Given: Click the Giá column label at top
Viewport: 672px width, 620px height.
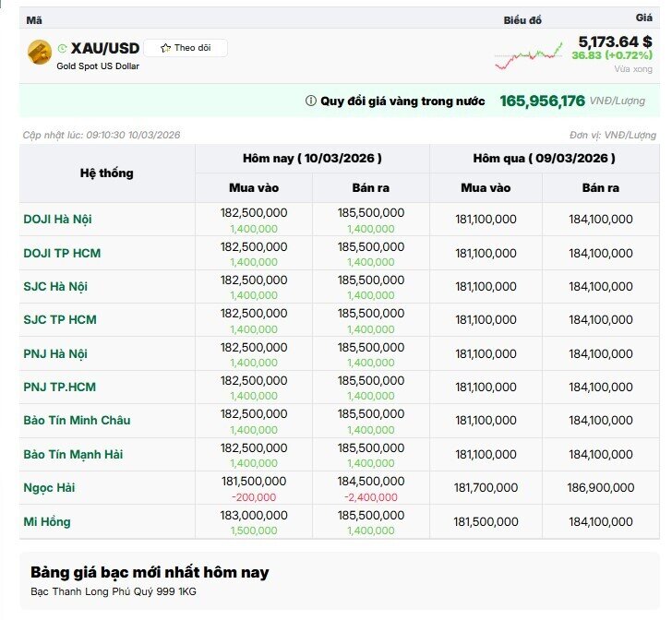Looking at the screenshot, I should pyautogui.click(x=643, y=18).
